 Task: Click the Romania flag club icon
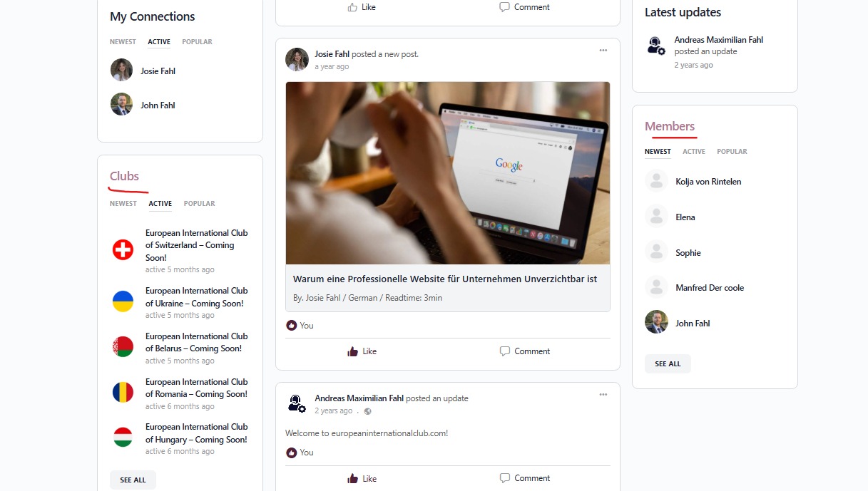[x=123, y=393]
